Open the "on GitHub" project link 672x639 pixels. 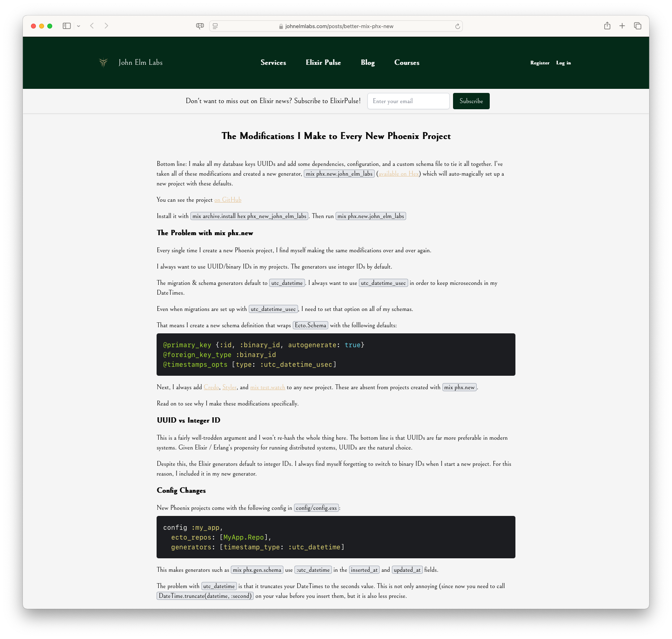[228, 200]
